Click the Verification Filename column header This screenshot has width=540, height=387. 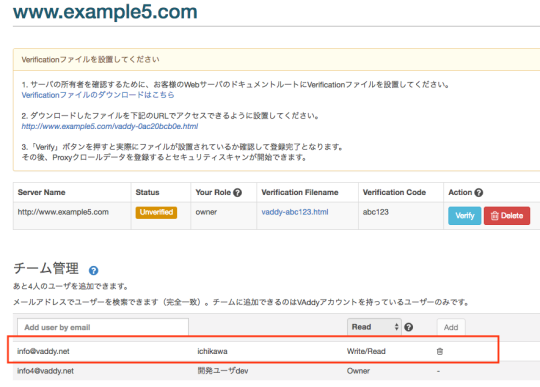pyautogui.click(x=300, y=192)
